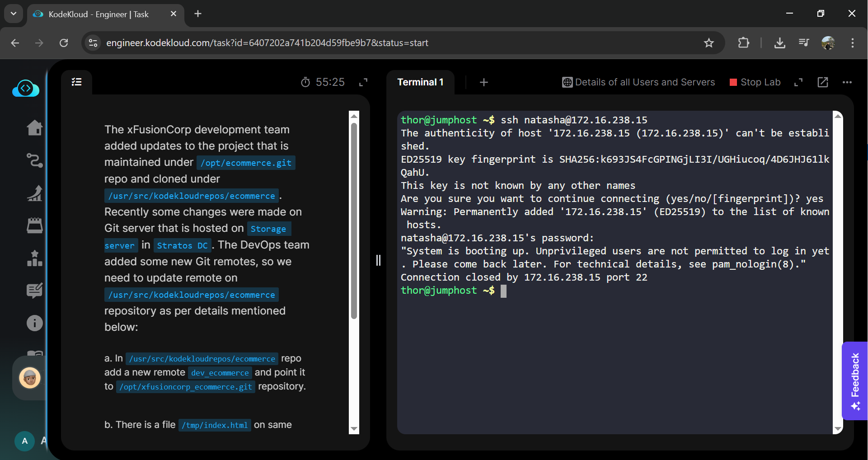Click the avatar face icon in sidebar

tap(30, 378)
